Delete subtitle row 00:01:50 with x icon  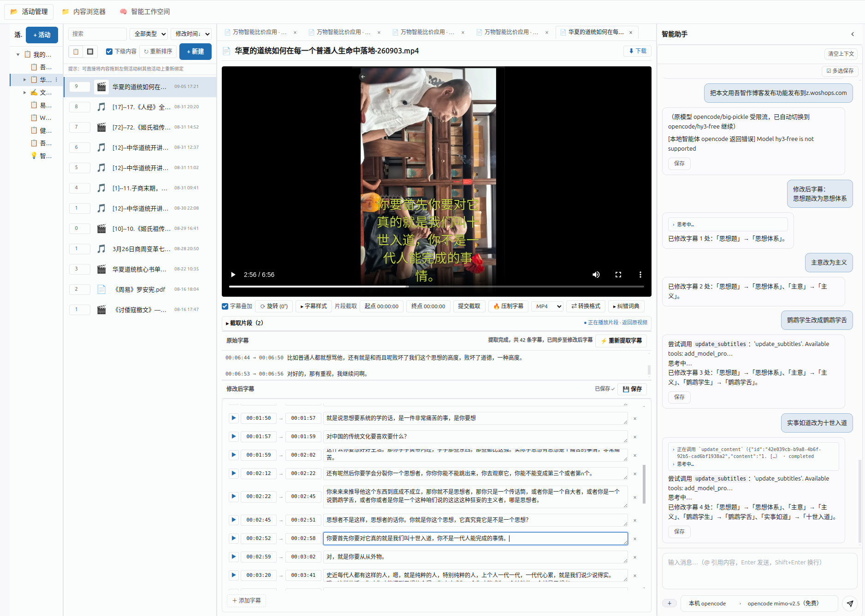(x=635, y=418)
